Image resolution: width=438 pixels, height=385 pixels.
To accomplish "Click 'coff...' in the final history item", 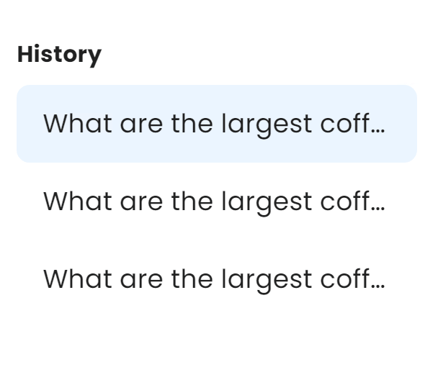I will tap(353, 279).
